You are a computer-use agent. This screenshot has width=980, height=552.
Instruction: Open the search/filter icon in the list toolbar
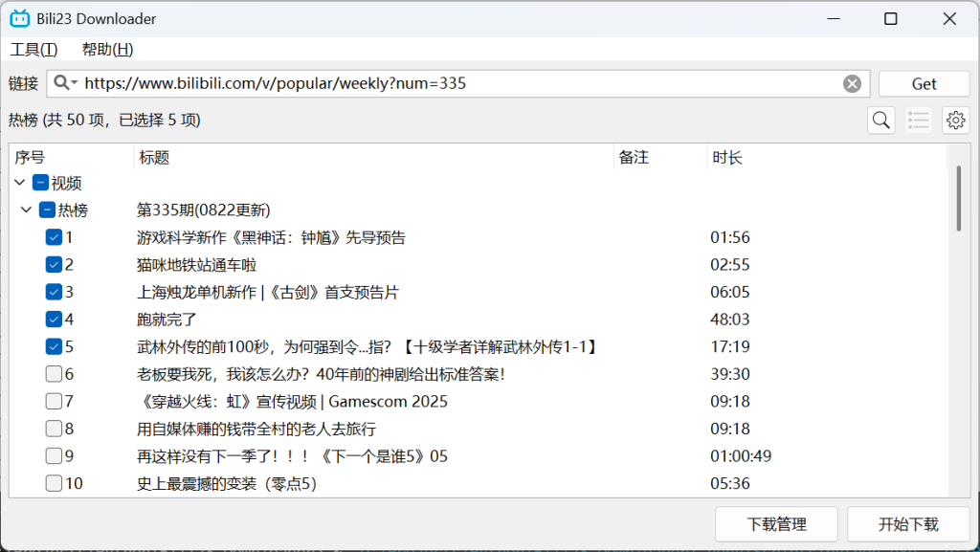[x=880, y=120]
